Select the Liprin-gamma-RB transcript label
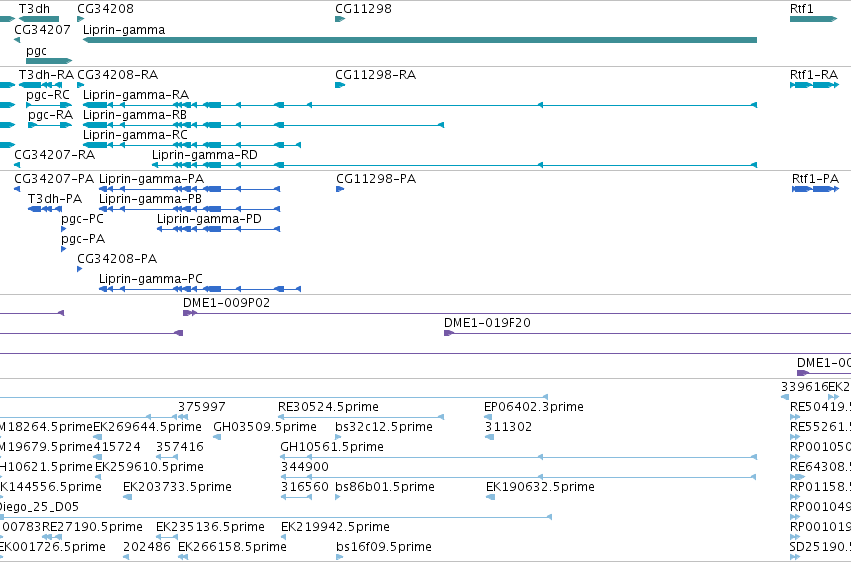Viewport: 851px width, 562px height. coord(135,115)
